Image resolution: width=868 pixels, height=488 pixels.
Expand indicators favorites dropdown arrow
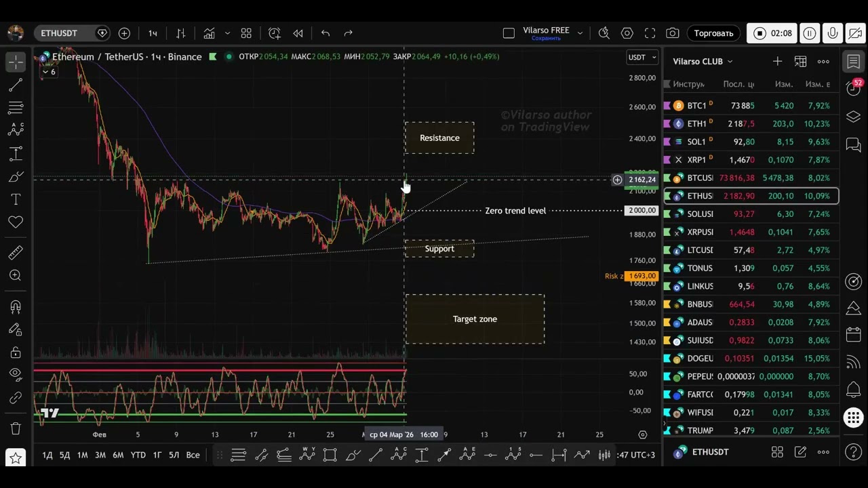227,33
